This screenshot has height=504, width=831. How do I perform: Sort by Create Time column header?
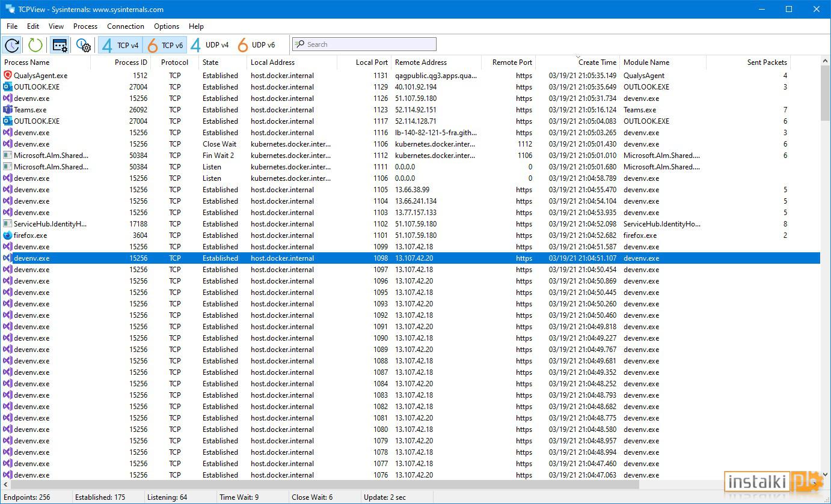point(577,62)
